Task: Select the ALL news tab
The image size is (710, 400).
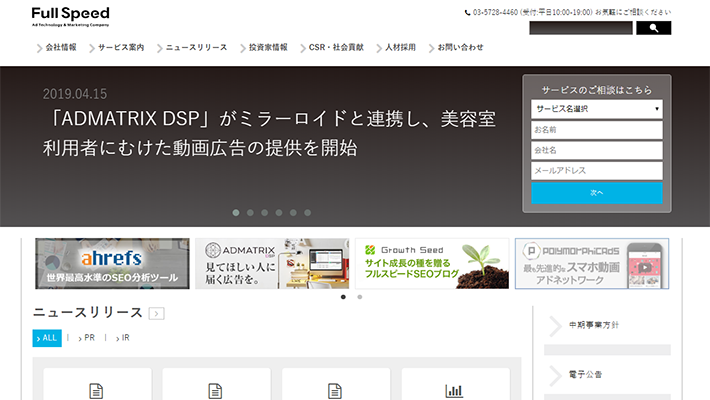Action: 47,338
